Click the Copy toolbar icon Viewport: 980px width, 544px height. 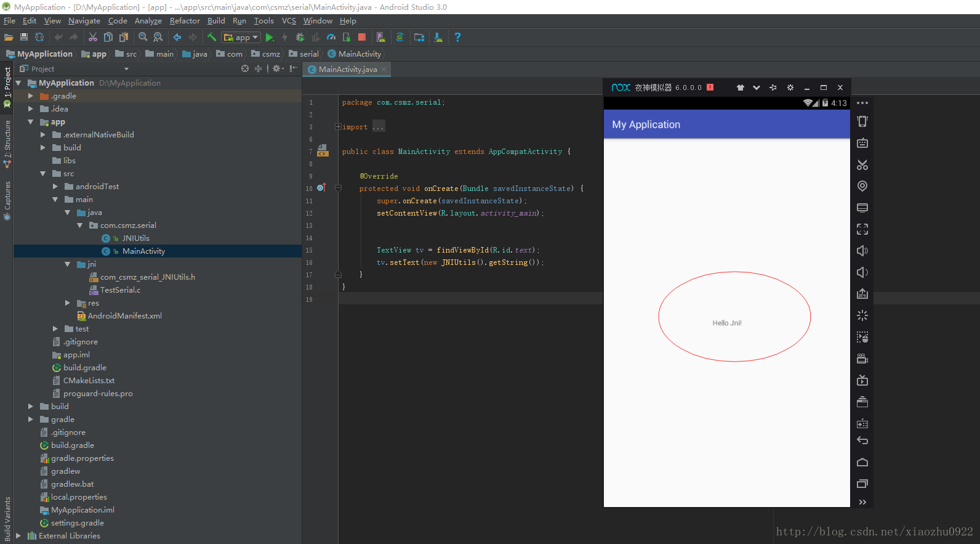pos(108,38)
